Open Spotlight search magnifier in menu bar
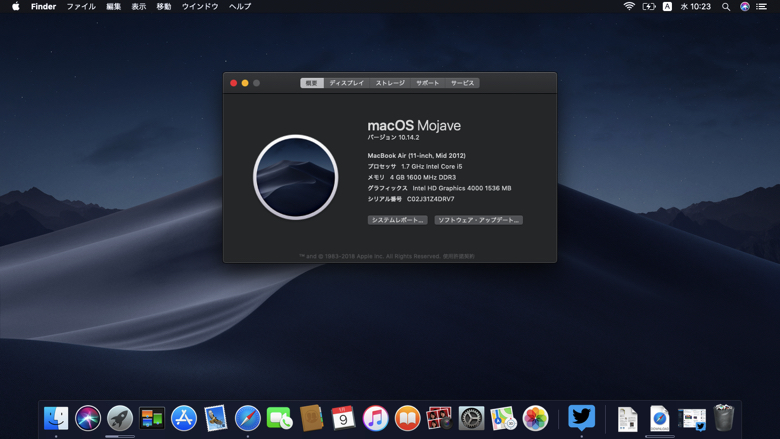This screenshot has height=439, width=780. pos(726,6)
